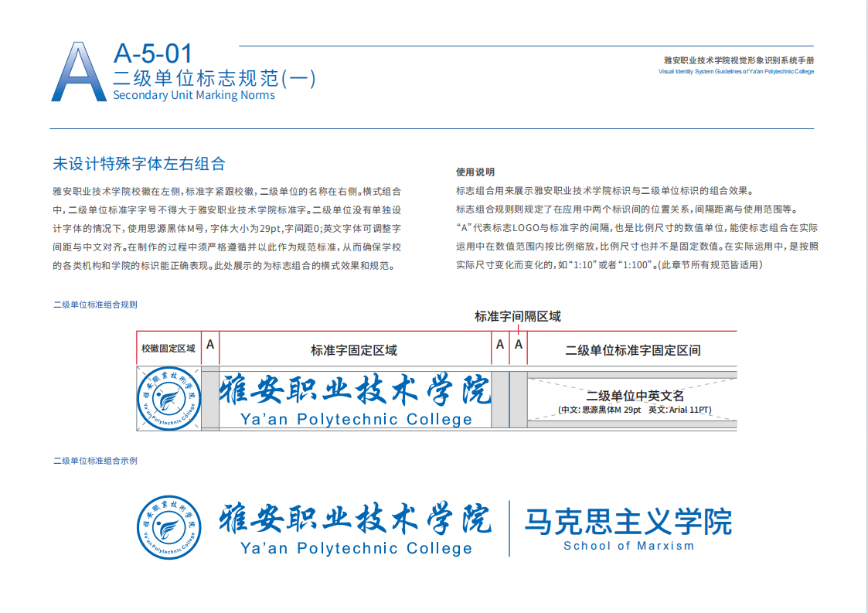Screen dimensions: 868x613
Task: Click the 使用说明 heading
Action: pos(475,172)
